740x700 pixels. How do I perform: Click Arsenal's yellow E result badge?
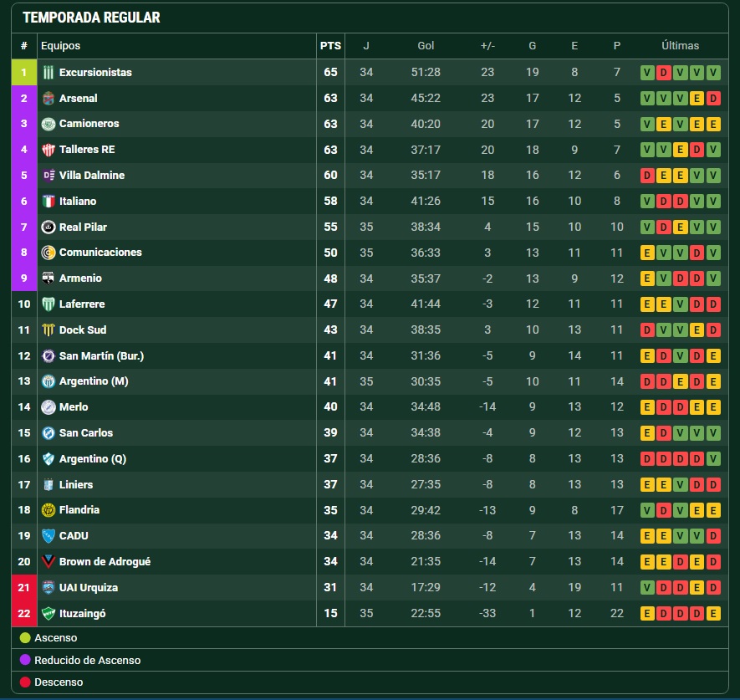click(697, 98)
